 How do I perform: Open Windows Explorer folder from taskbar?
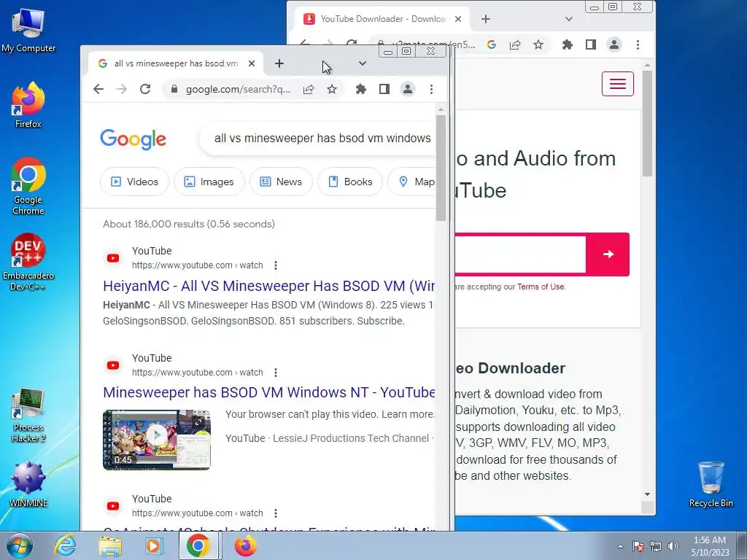(x=110, y=545)
